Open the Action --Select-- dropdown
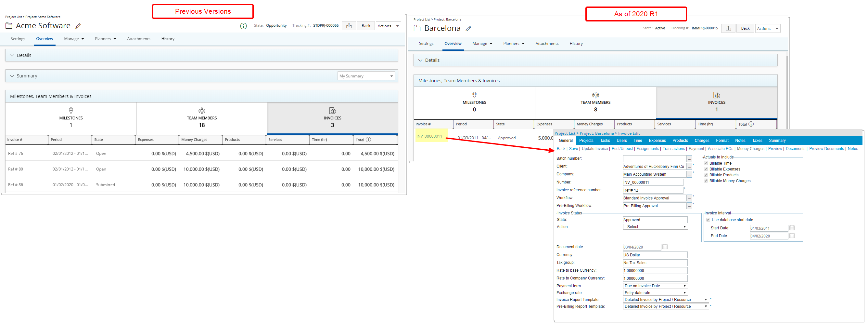The image size is (868, 326). (x=655, y=227)
